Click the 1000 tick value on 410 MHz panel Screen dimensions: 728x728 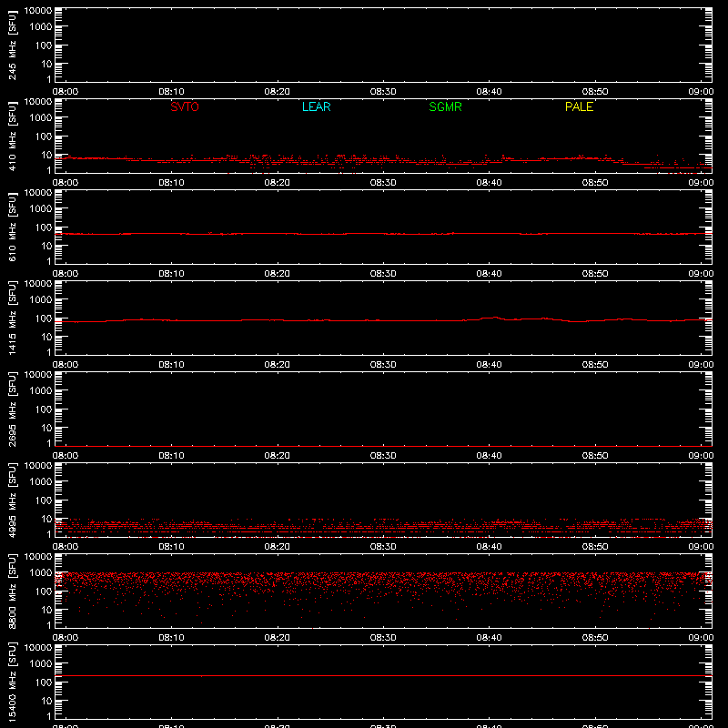pos(41,118)
